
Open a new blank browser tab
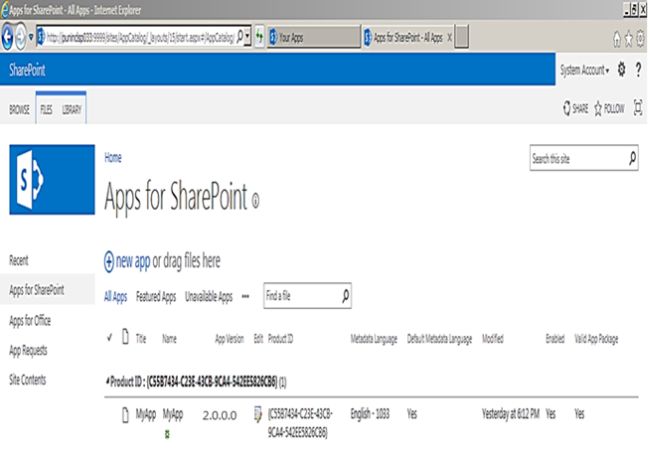pos(462,37)
